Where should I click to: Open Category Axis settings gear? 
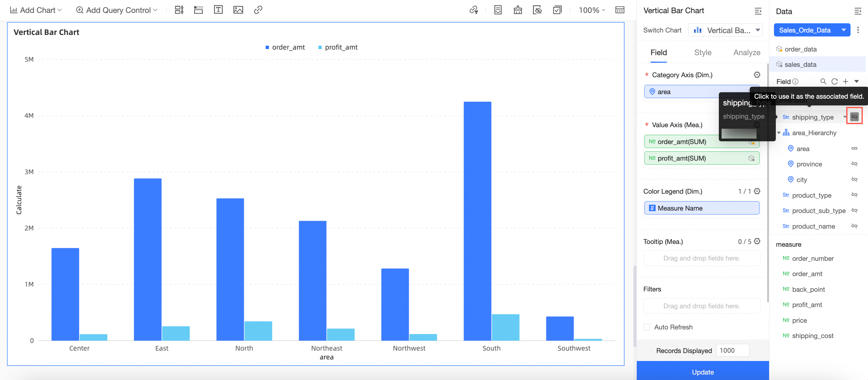(757, 75)
